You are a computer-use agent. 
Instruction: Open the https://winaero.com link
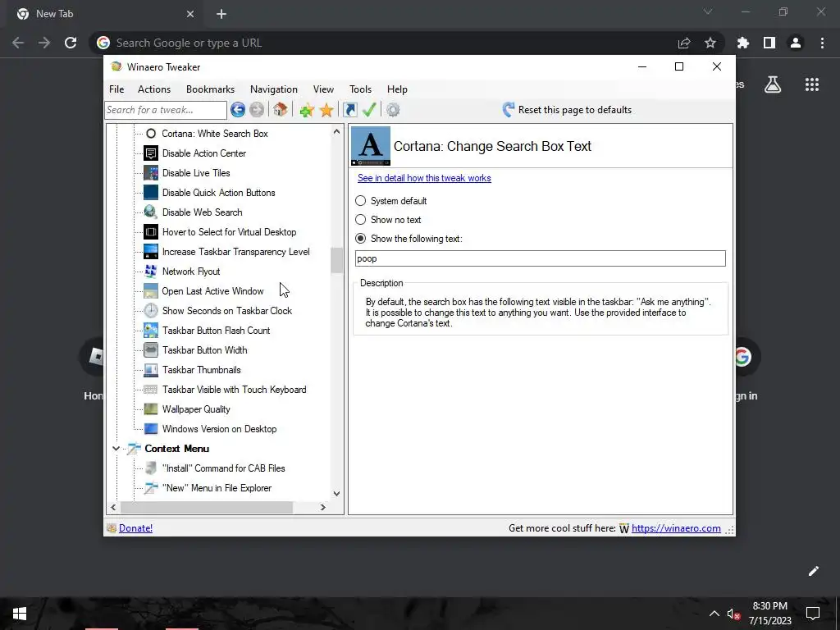(x=676, y=528)
